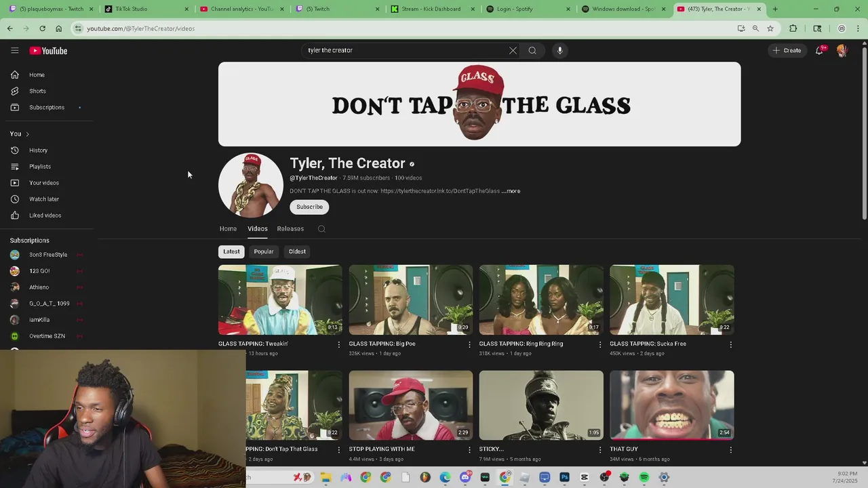
Task: Open Liked videos in sidebar
Action: [46, 215]
